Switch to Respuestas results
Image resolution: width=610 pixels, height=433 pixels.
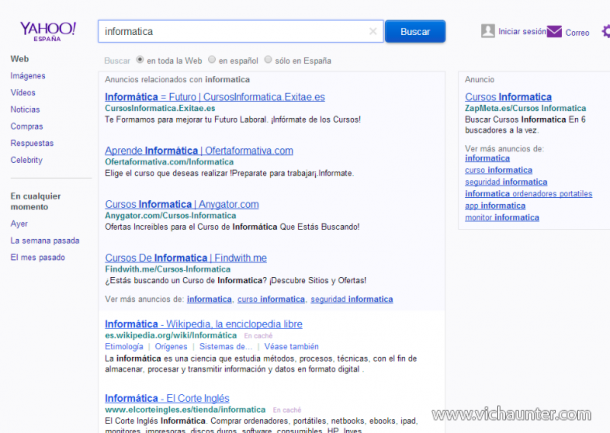click(32, 143)
